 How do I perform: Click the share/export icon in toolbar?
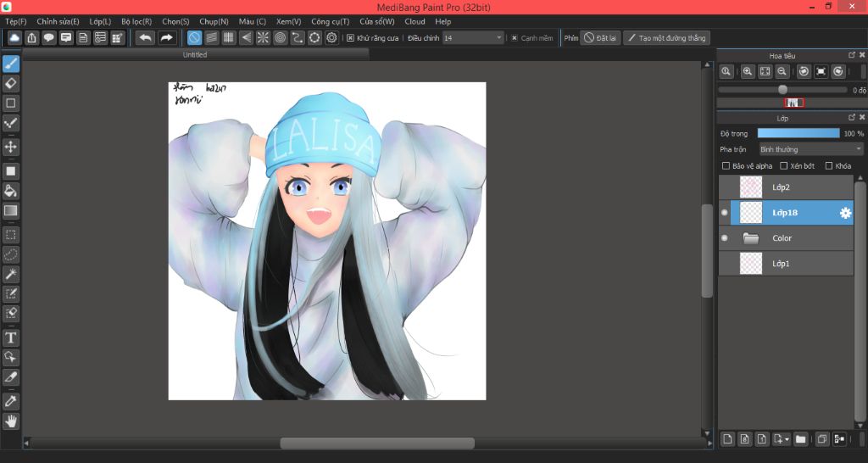[31, 37]
